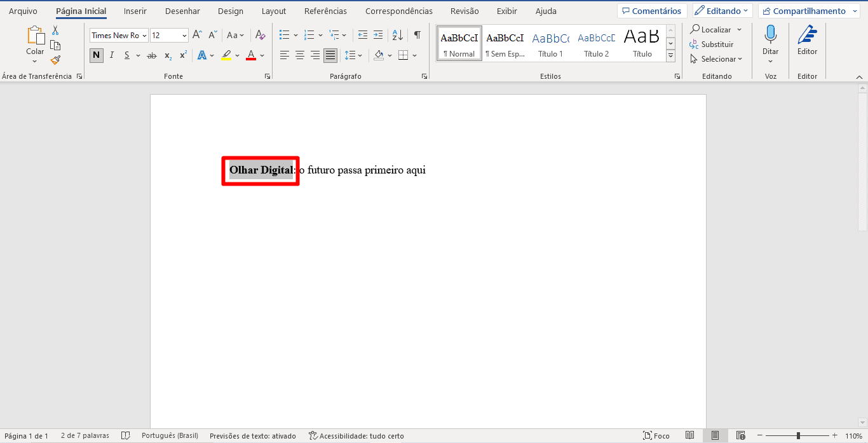
Task: Align text right
Action: (x=315, y=55)
